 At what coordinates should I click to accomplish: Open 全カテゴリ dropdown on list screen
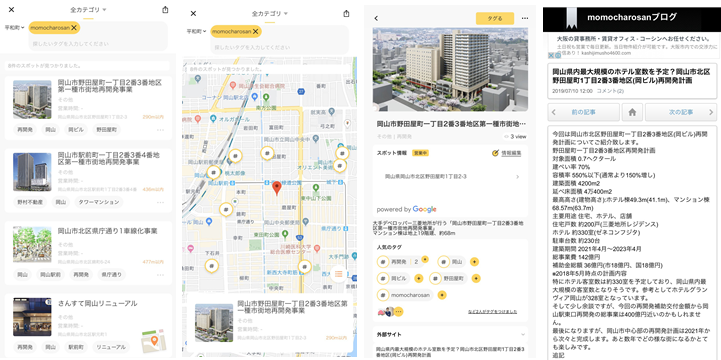pyautogui.click(x=88, y=10)
